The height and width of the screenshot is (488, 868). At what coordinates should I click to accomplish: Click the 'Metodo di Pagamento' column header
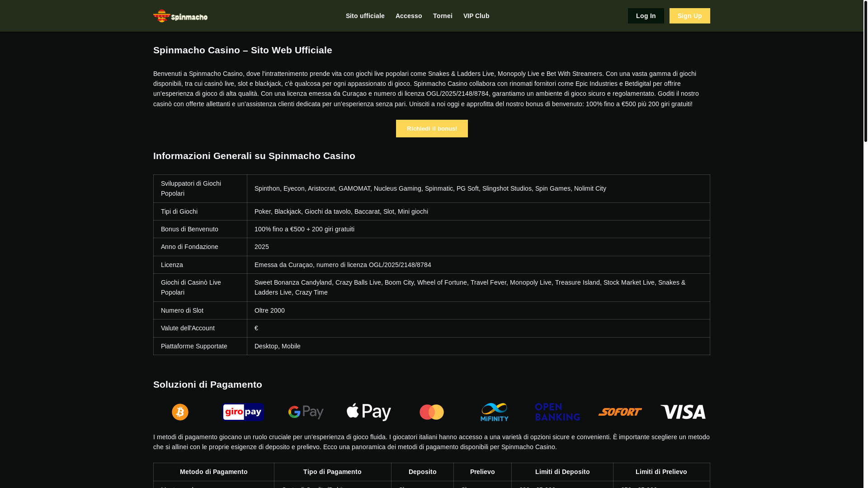click(x=214, y=472)
